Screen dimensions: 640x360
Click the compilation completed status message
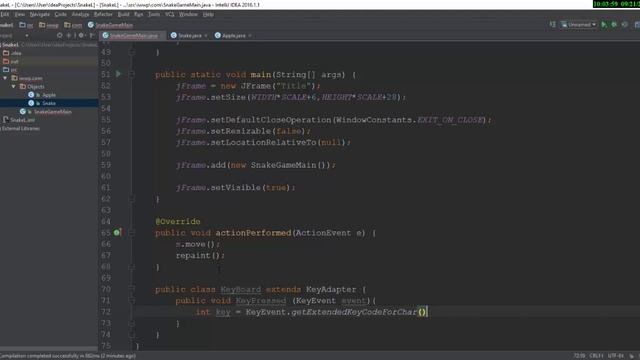(x=68, y=356)
